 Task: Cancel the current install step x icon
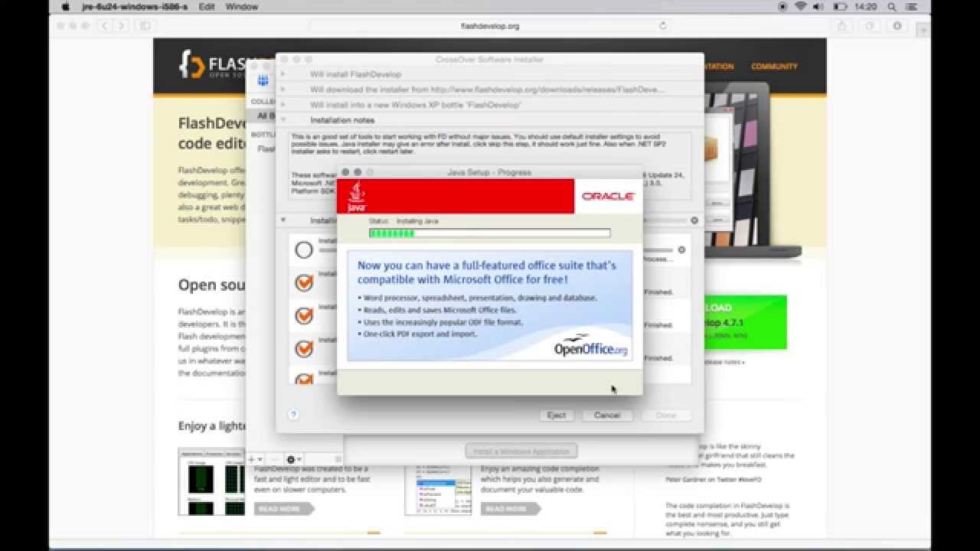pos(681,249)
